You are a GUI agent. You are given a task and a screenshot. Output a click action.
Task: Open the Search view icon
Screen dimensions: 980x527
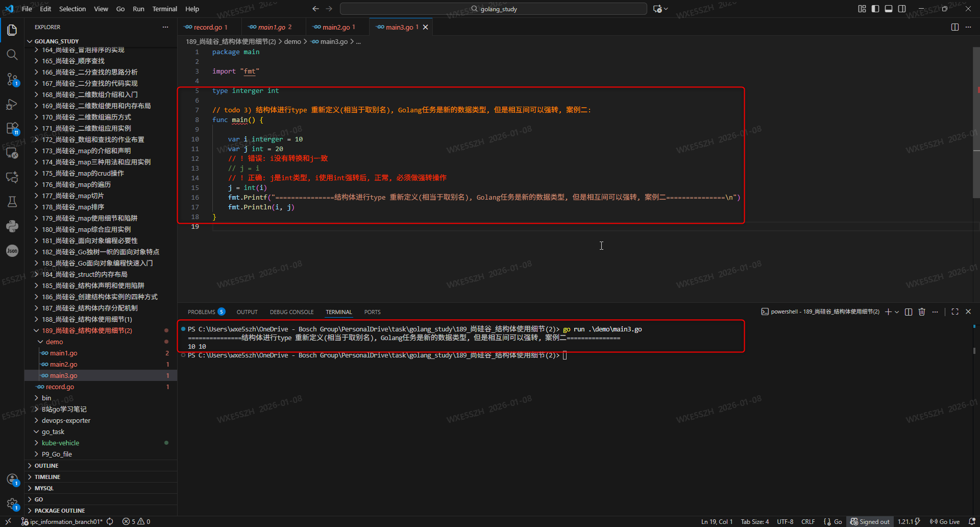pyautogui.click(x=12, y=55)
